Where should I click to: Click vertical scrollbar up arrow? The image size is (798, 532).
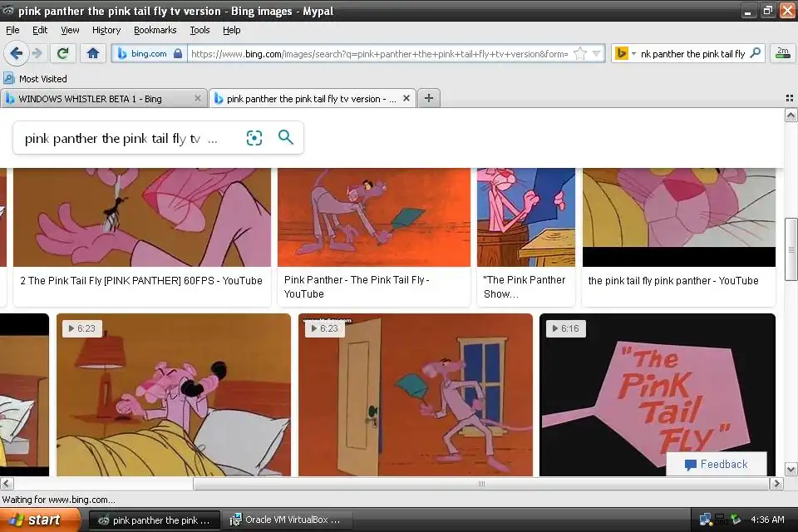(791, 116)
